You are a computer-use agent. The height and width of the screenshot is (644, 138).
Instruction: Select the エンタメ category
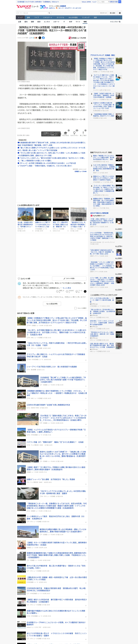(47, 22)
